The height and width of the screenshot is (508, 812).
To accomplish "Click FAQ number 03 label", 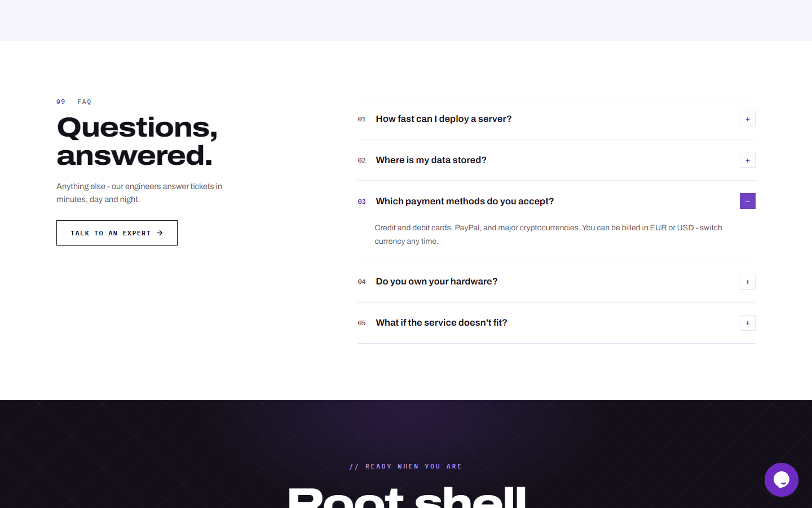I will (x=361, y=202).
